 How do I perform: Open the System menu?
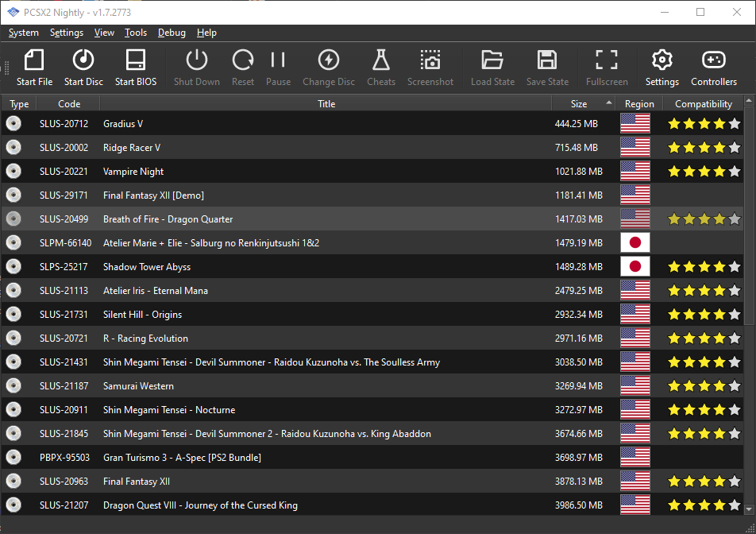(23, 33)
